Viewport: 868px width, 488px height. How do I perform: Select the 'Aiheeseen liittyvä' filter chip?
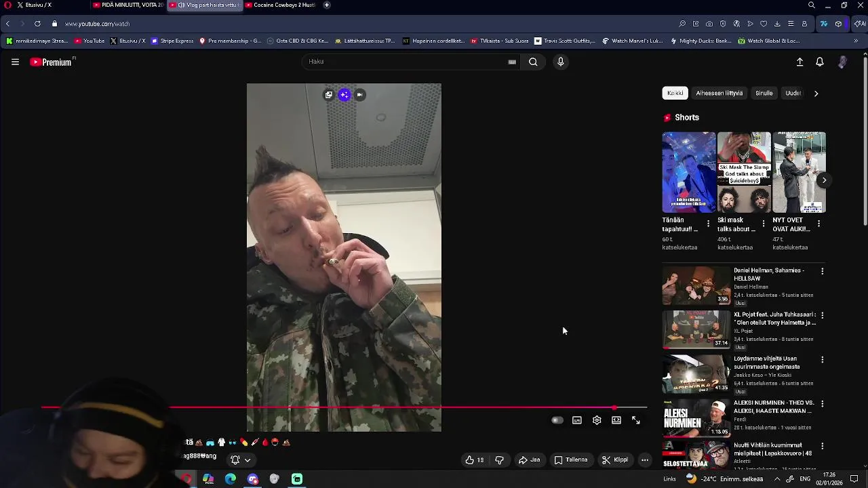click(719, 94)
